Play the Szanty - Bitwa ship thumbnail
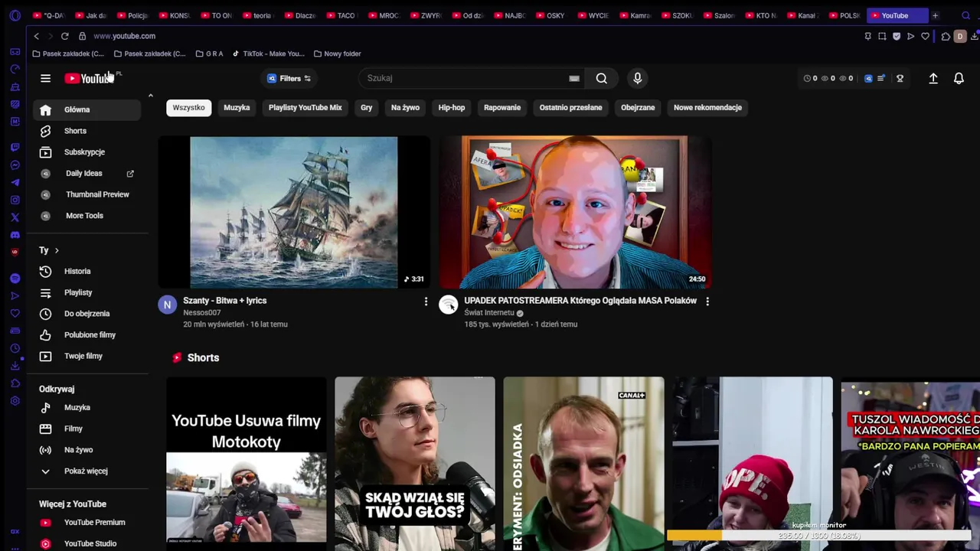Viewport: 980px width, 551px height. pos(294,212)
